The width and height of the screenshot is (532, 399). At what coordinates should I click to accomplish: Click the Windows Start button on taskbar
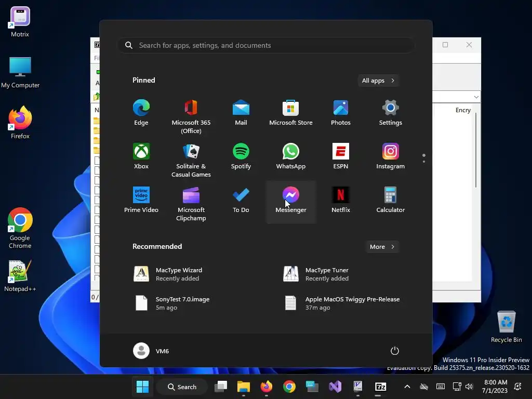pos(142,387)
